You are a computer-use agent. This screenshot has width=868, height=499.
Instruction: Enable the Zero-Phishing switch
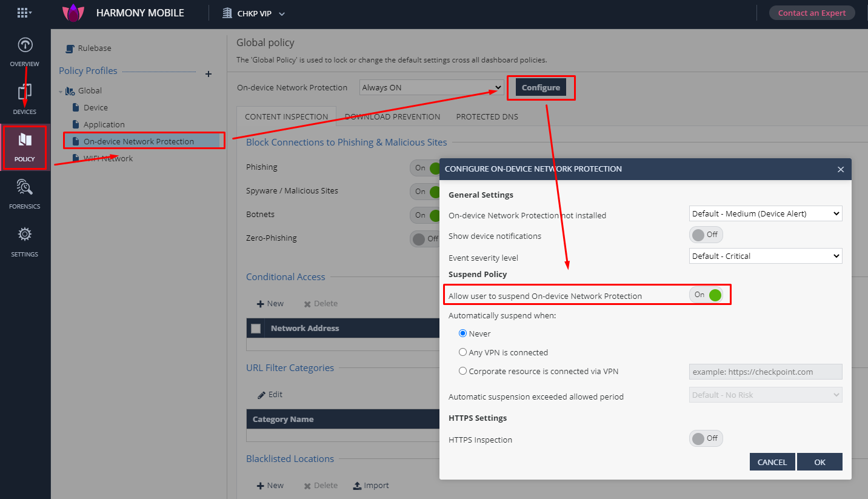pyautogui.click(x=425, y=238)
